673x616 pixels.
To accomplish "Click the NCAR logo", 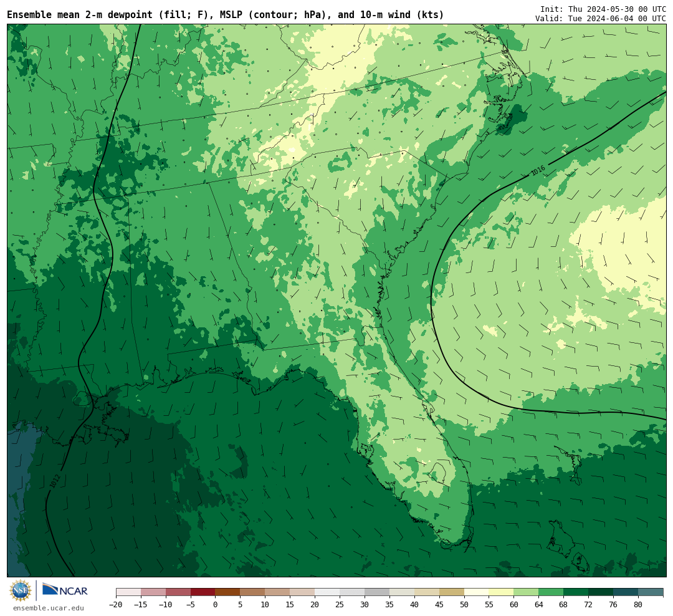I will (65, 589).
